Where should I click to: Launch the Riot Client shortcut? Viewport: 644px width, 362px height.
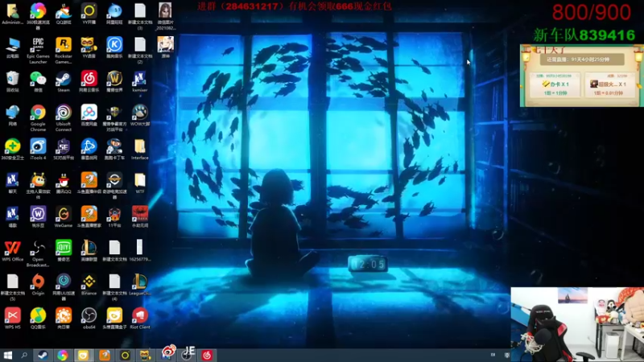(x=139, y=319)
